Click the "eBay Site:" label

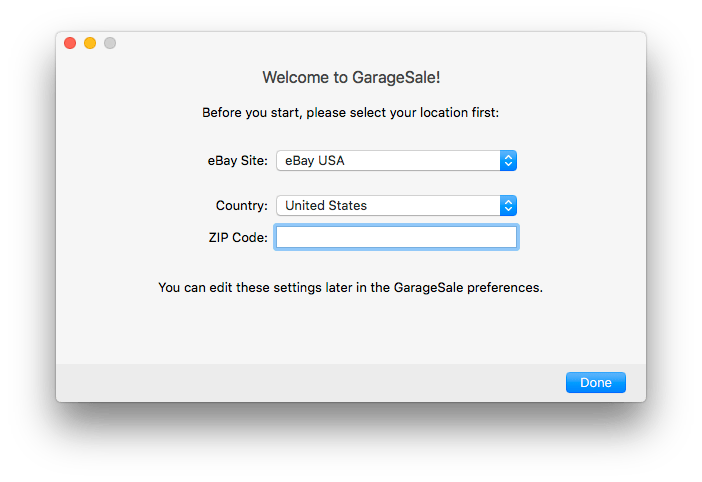(237, 160)
